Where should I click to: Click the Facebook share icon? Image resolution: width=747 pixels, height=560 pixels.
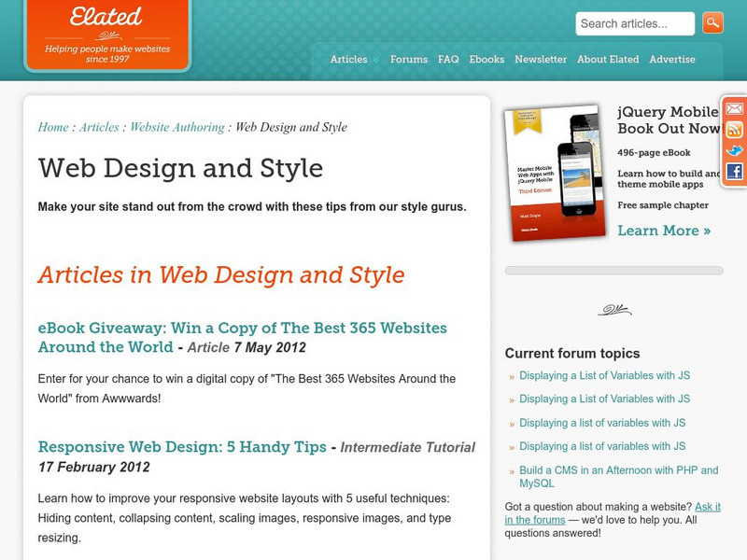tap(734, 170)
